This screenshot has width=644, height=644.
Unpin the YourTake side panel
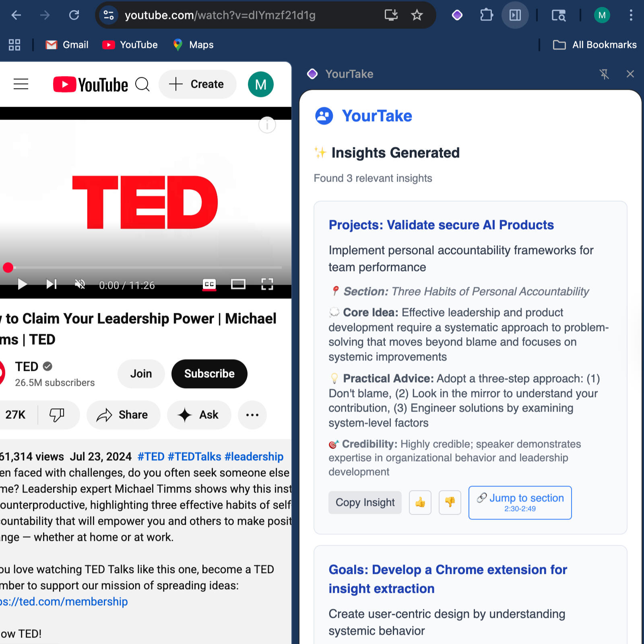(604, 74)
